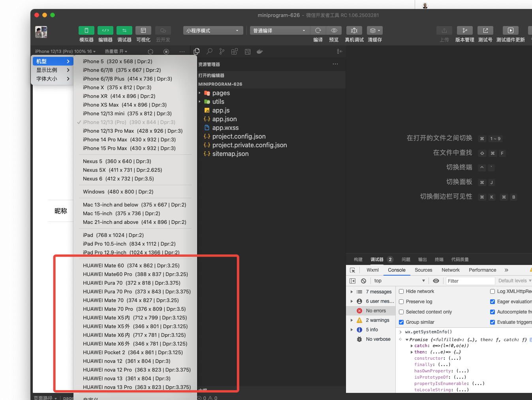Toggle Preserve log checkbox
This screenshot has width=532, height=400.
(401, 302)
